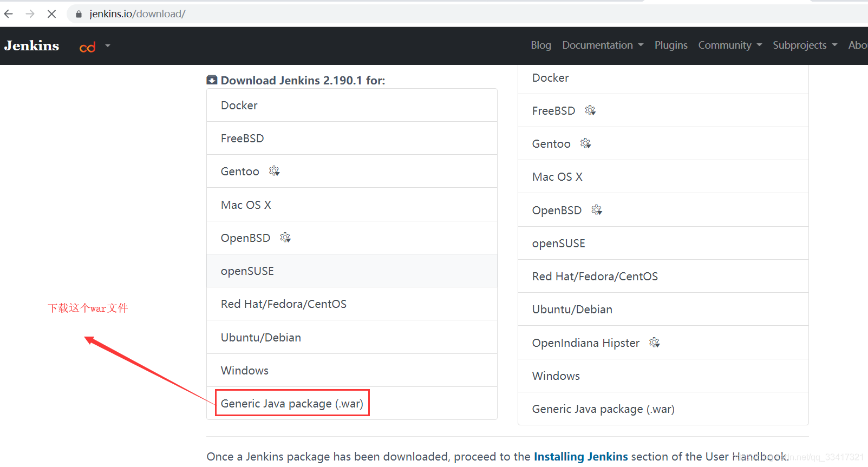This screenshot has height=467, width=868.
Task: Click the gear icon beside OpenBSD, right column
Action: click(597, 210)
